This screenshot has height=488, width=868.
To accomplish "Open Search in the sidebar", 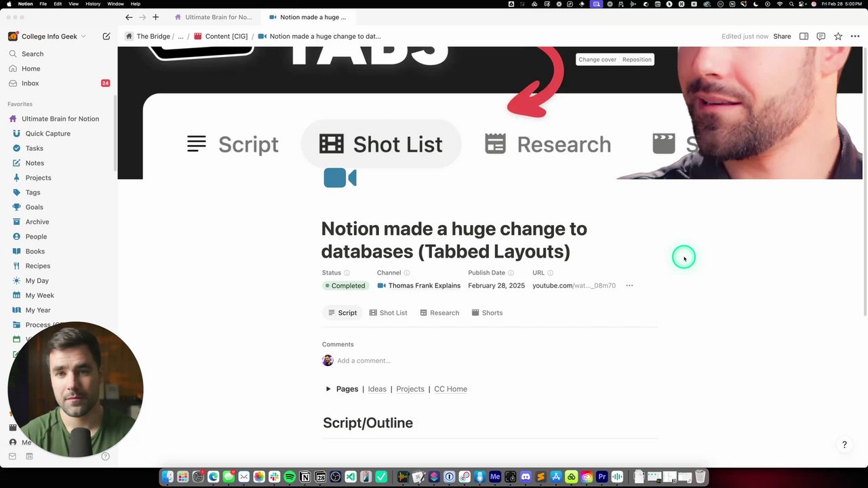I will tap(32, 54).
